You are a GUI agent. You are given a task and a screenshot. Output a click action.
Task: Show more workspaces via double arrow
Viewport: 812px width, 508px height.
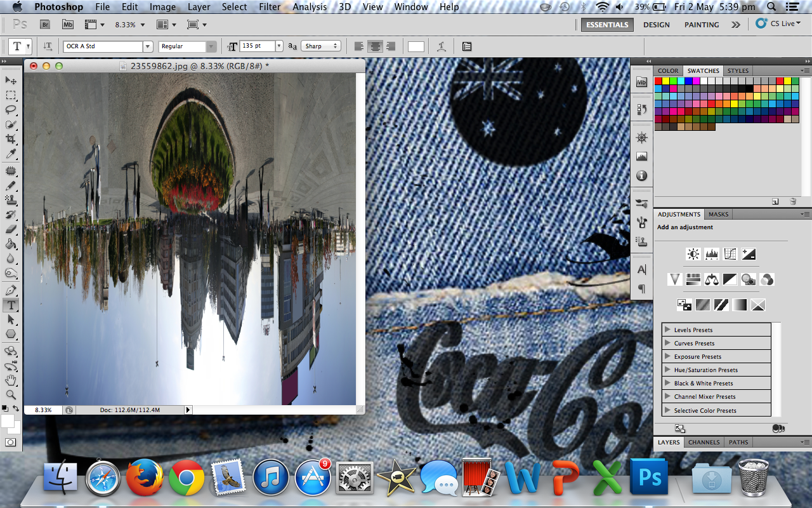[x=735, y=25]
